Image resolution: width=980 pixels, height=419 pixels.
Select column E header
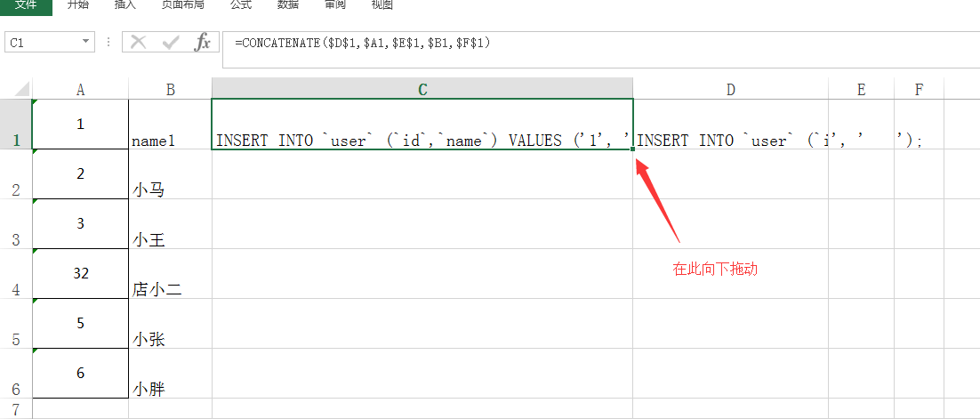click(861, 90)
